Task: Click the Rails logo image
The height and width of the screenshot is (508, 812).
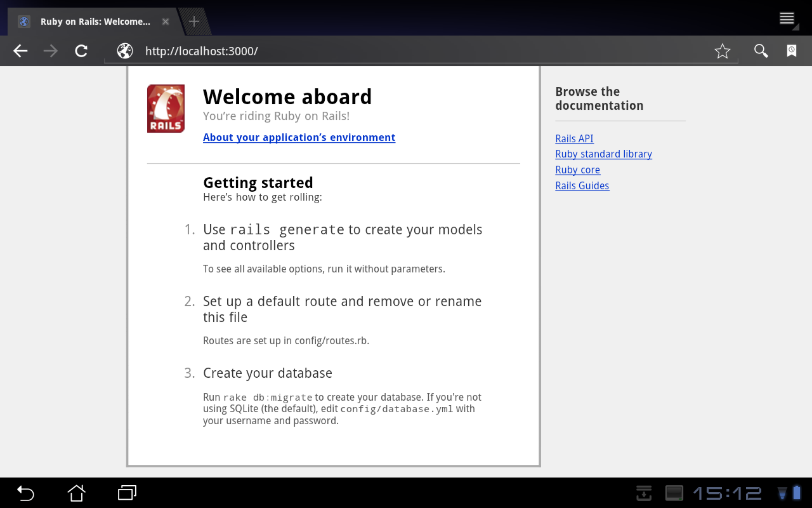Action: pyautogui.click(x=166, y=109)
